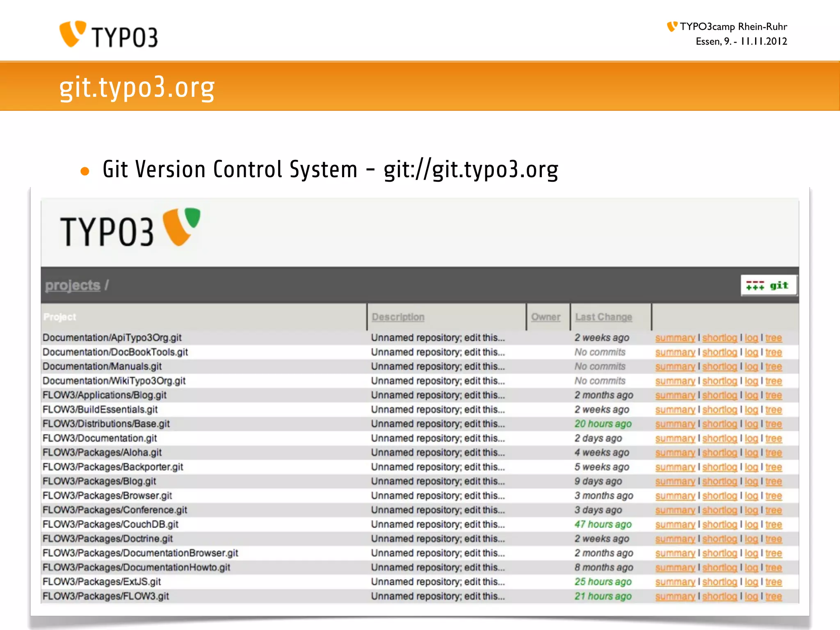
Task: Open shortlog for FLOW3/Packages/ExtJS.git
Action: click(x=720, y=582)
